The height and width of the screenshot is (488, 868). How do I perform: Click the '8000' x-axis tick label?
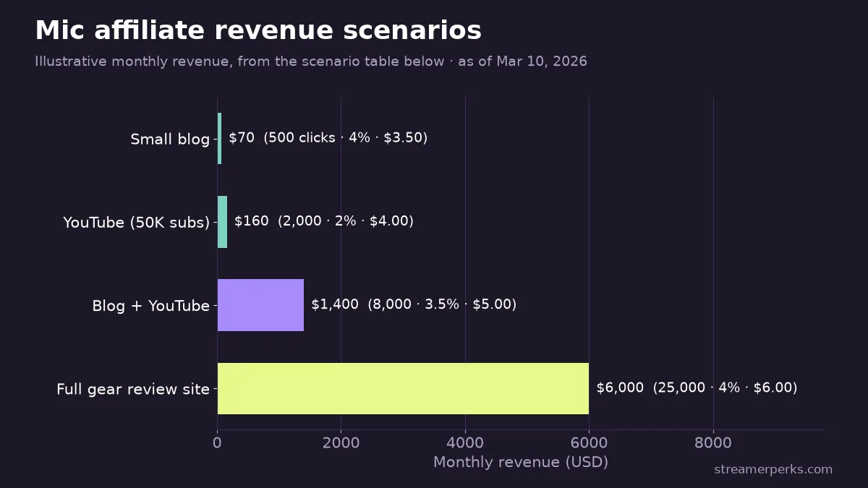click(713, 443)
